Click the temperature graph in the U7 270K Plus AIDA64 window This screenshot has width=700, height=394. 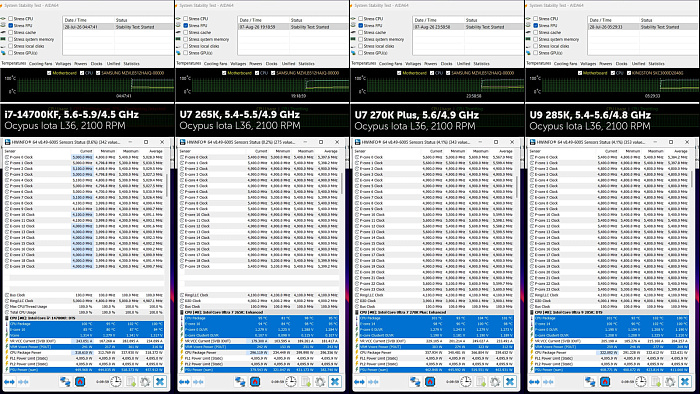tap(445, 85)
